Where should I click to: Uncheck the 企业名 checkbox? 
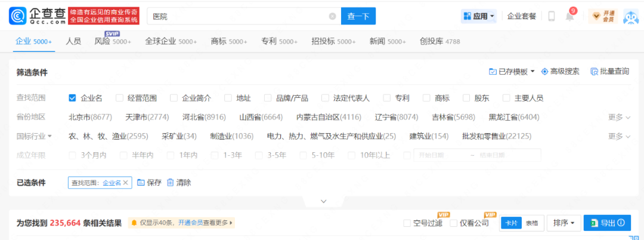(72, 98)
